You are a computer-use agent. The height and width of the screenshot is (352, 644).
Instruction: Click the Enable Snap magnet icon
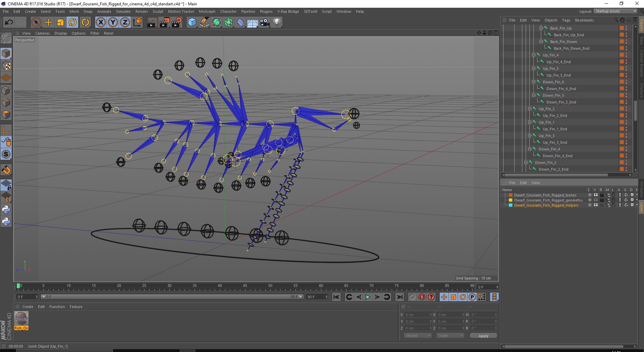pyautogui.click(x=6, y=170)
